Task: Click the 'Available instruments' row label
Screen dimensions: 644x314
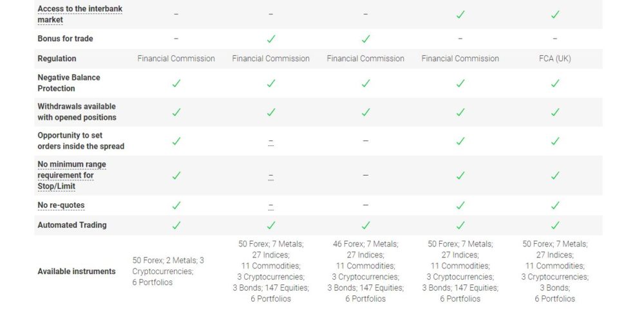Action: (77, 272)
